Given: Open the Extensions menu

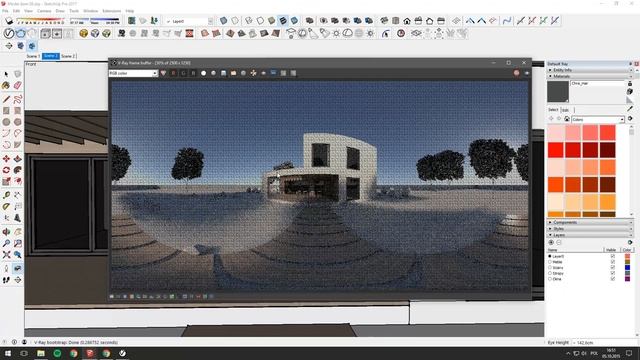Looking at the screenshot, I should (111, 11).
